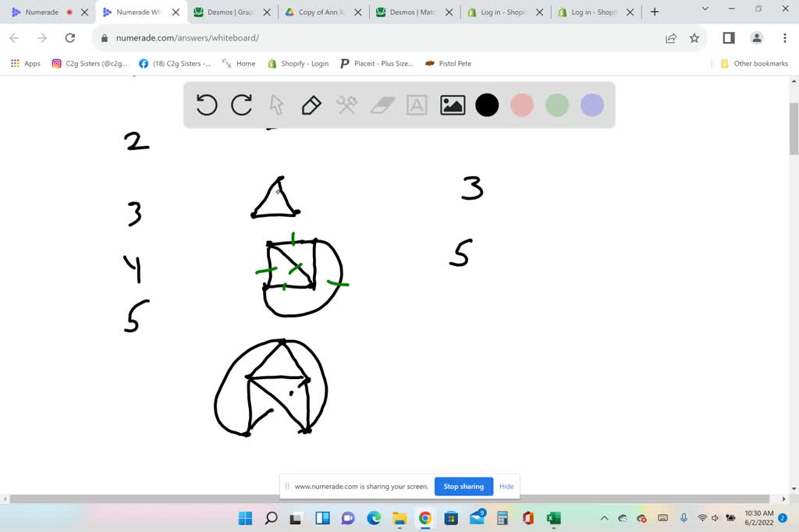Show hidden taskbar icons via the chevron
The image size is (799, 532).
[603, 517]
